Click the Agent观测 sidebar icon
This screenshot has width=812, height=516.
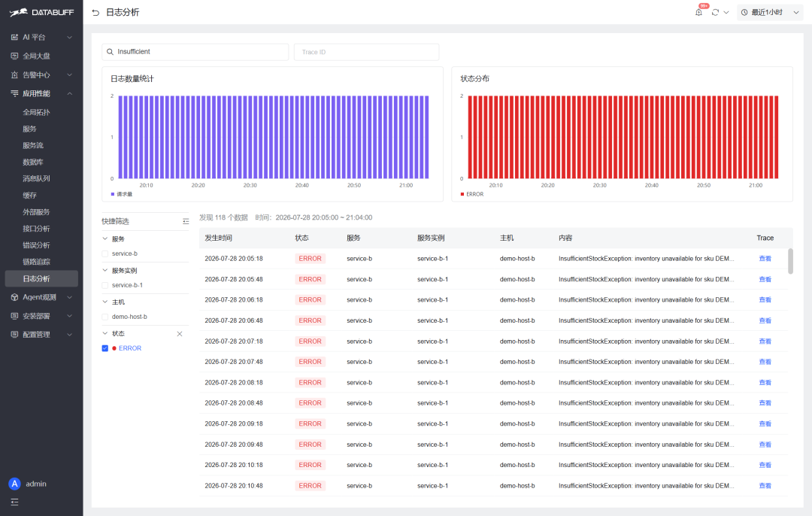tap(14, 297)
